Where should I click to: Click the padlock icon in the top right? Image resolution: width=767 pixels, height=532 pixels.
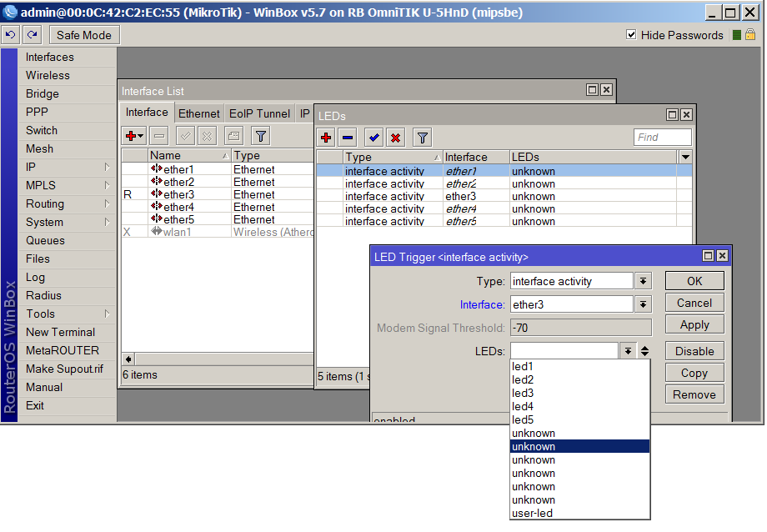coord(750,35)
